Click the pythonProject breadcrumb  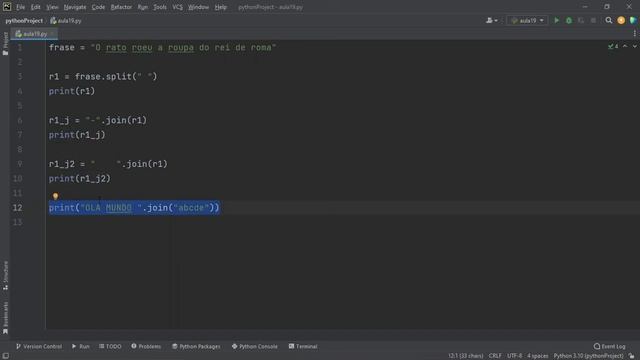point(24,20)
